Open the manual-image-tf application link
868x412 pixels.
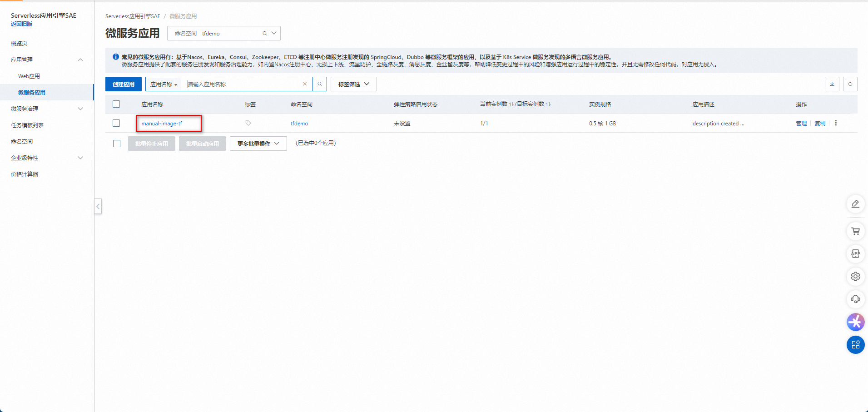pyautogui.click(x=162, y=124)
